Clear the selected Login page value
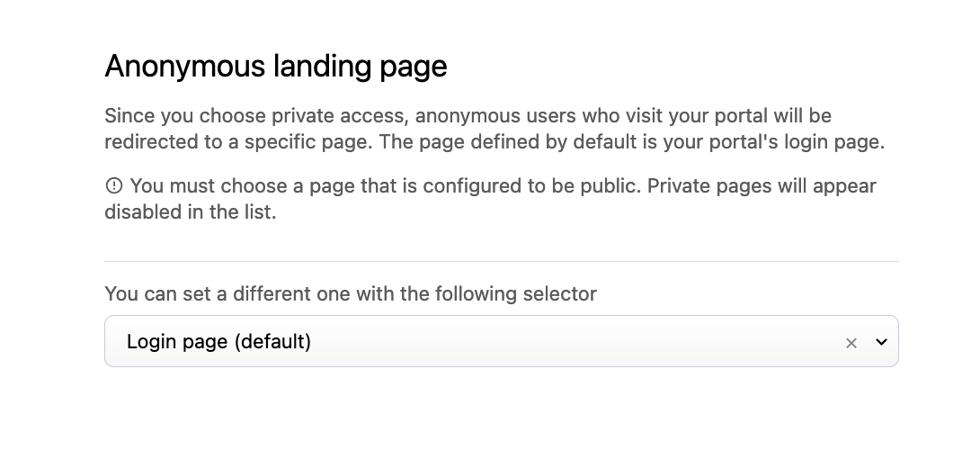Screen dimensions: 980x450 pos(851,343)
